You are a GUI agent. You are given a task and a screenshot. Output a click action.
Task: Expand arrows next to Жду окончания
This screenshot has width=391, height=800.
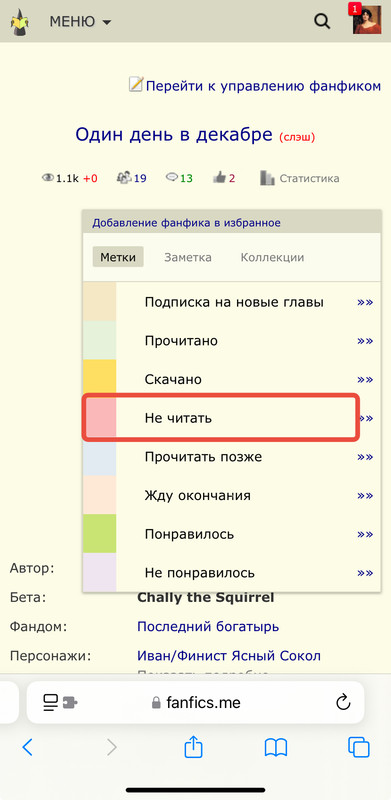coord(365,495)
